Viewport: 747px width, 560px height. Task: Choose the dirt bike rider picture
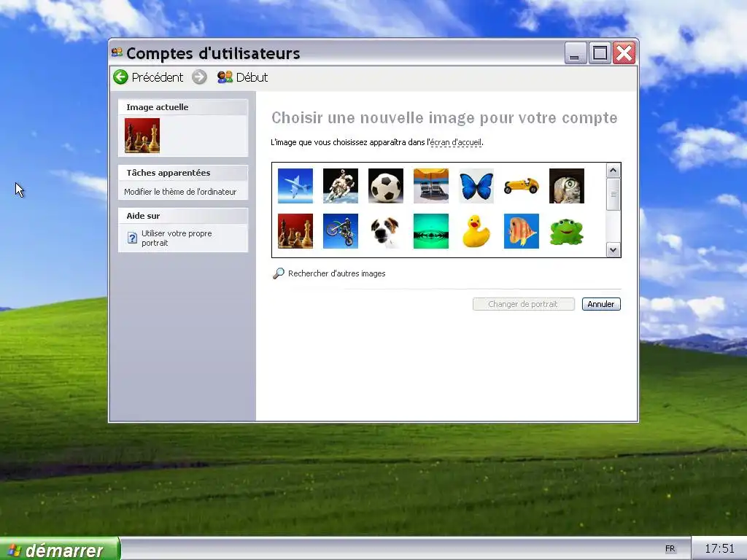[341, 231]
